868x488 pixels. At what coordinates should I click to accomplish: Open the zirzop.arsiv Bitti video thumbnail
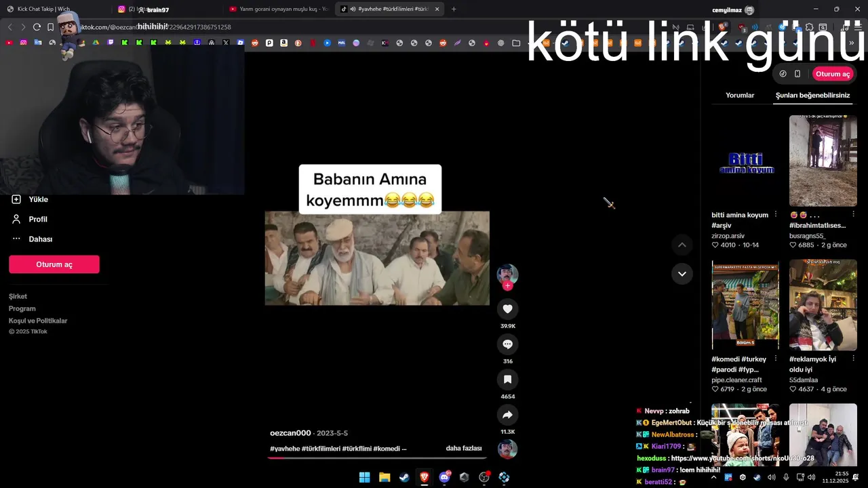[745, 161]
